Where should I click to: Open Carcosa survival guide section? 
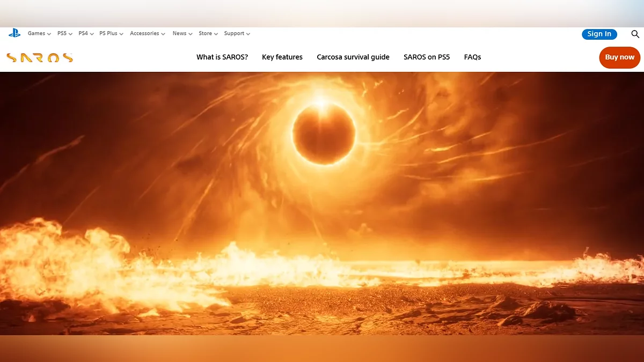coord(353,57)
